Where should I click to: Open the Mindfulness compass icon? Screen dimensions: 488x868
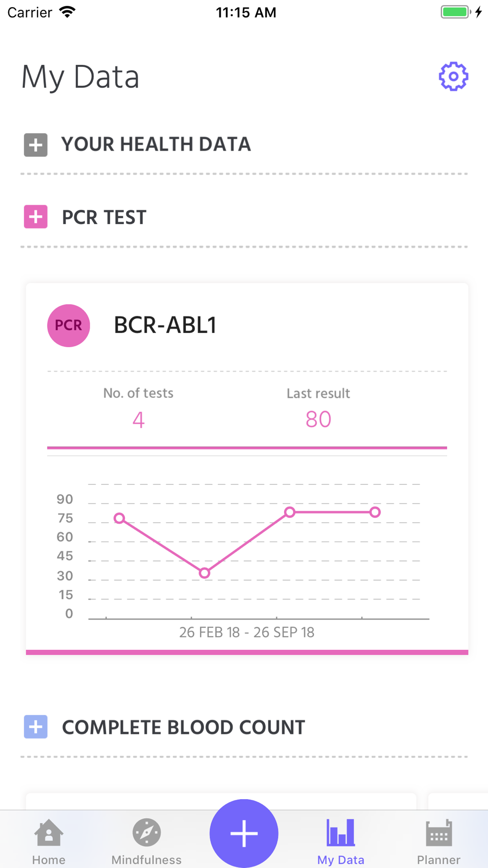(x=146, y=832)
